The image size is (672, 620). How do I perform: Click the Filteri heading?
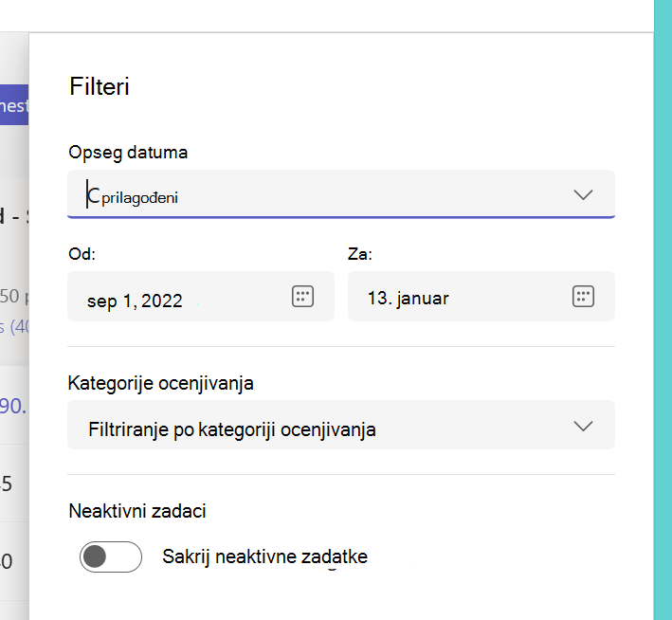[99, 86]
